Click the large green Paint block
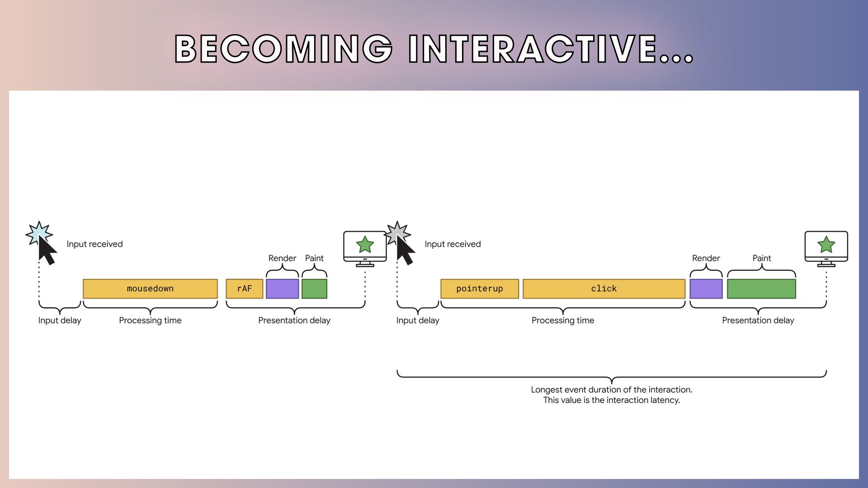The image size is (868, 488). click(761, 289)
